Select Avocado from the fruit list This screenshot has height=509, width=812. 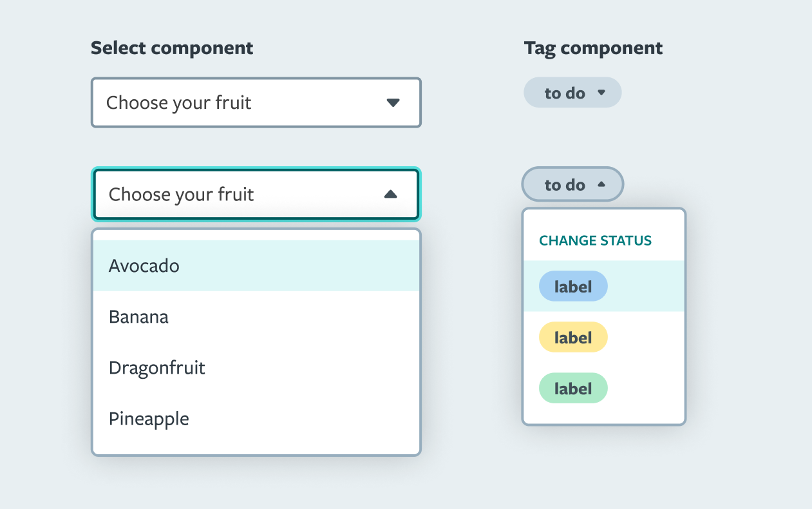point(144,265)
